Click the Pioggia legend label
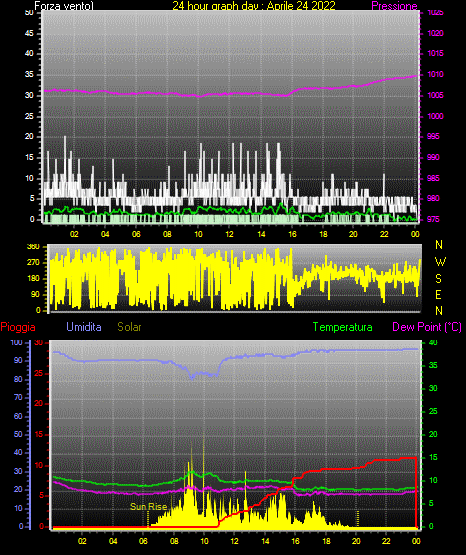The height and width of the screenshot is (555, 466). [18, 327]
